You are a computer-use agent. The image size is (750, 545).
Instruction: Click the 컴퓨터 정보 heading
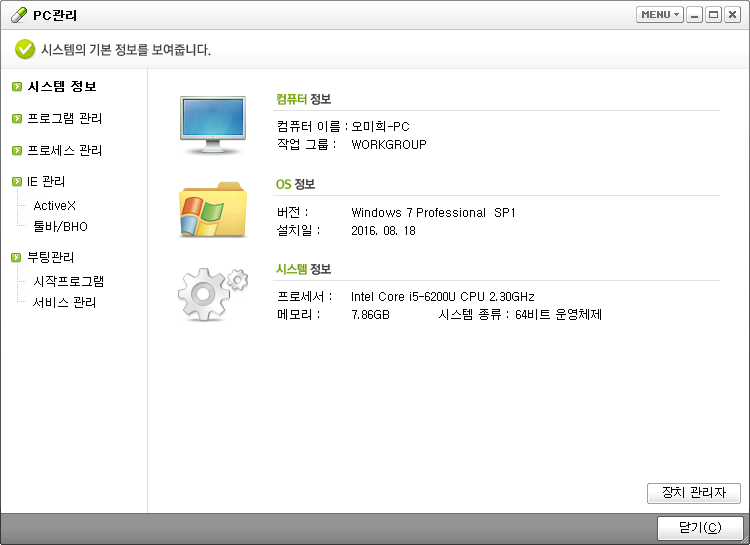pos(304,99)
